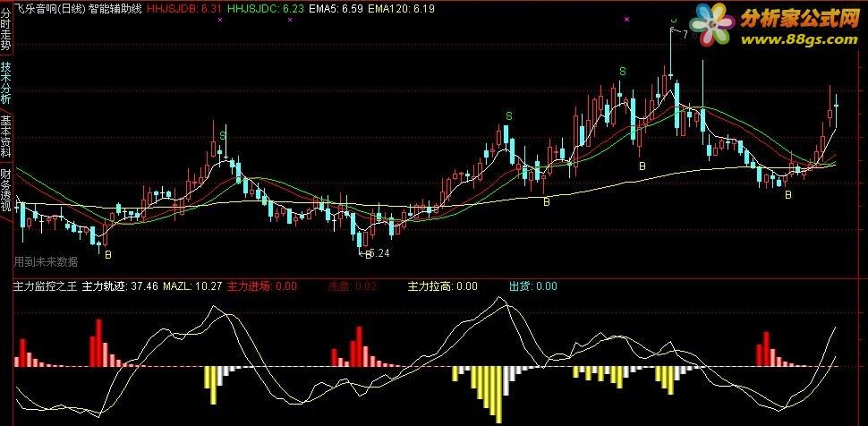
Task: Click the 智能辅助线 indicator name
Action: (115, 8)
